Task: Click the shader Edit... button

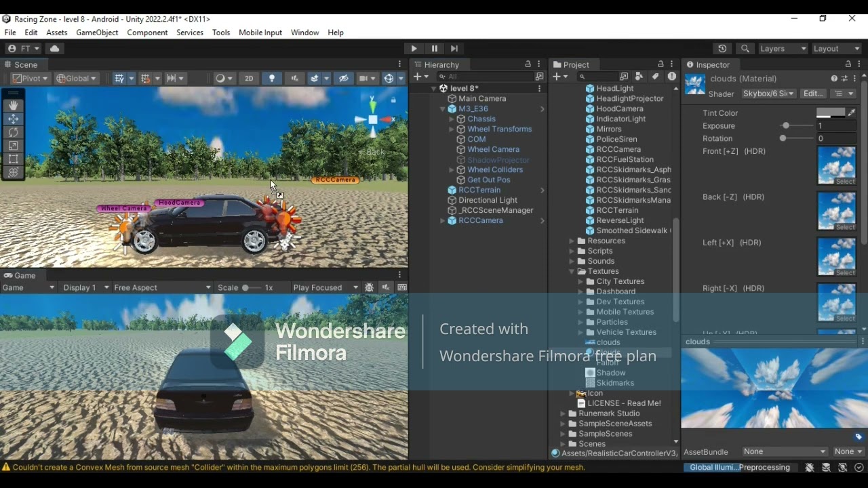Action: 813,94
